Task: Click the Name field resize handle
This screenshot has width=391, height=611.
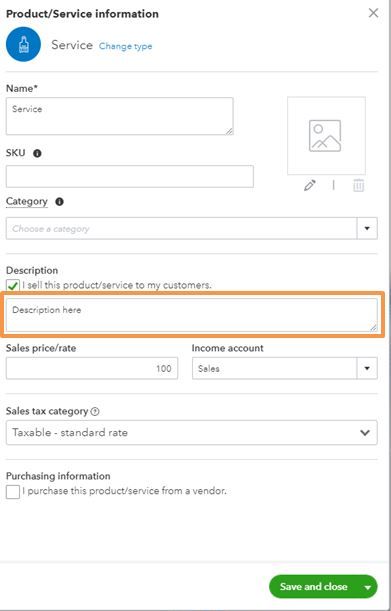Action: point(229,131)
